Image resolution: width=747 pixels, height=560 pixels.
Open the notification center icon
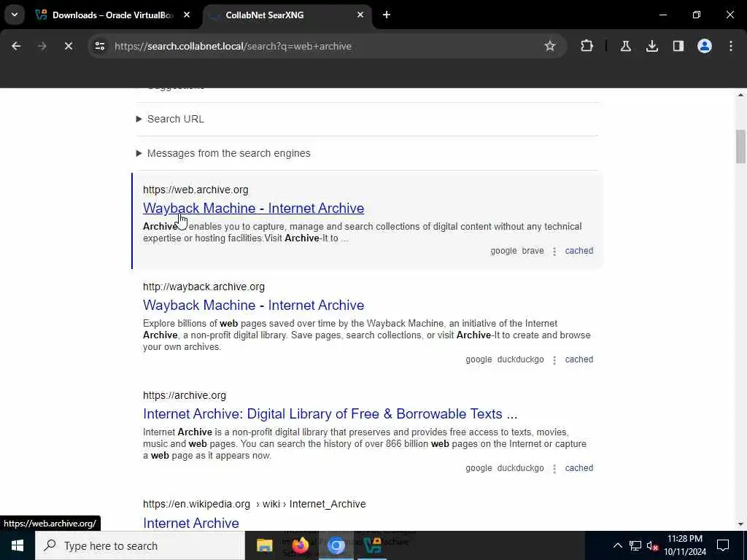click(723, 545)
